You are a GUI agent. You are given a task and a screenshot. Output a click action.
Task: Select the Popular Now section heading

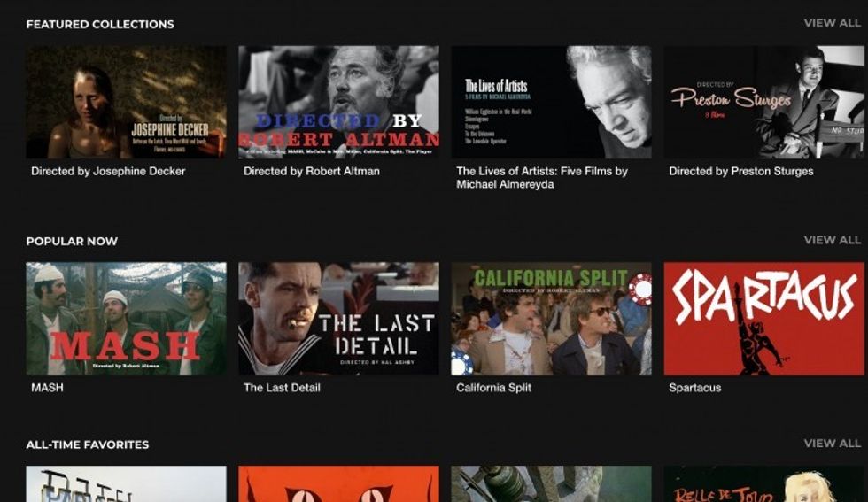[72, 242]
